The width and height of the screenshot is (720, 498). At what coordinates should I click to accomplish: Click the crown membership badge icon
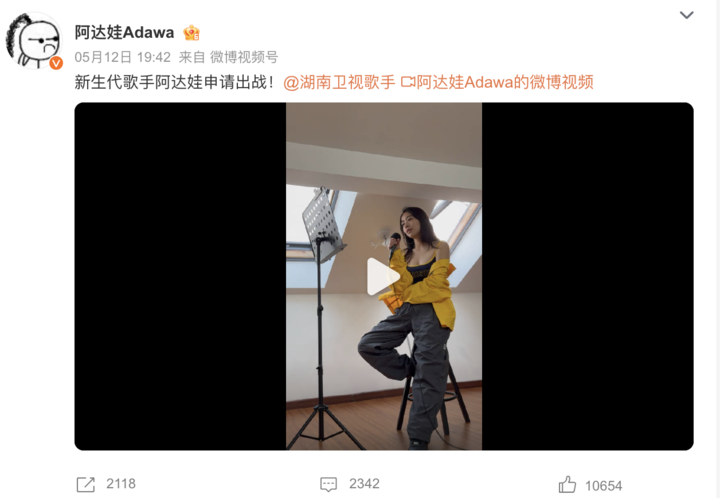point(191,33)
